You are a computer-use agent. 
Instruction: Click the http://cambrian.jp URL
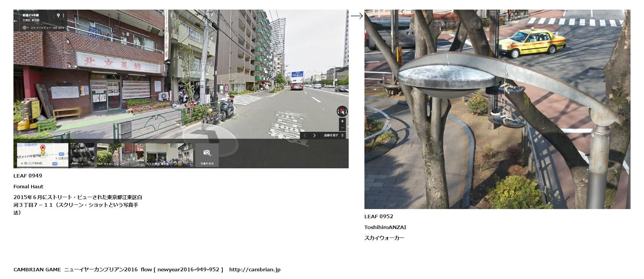coord(255,269)
